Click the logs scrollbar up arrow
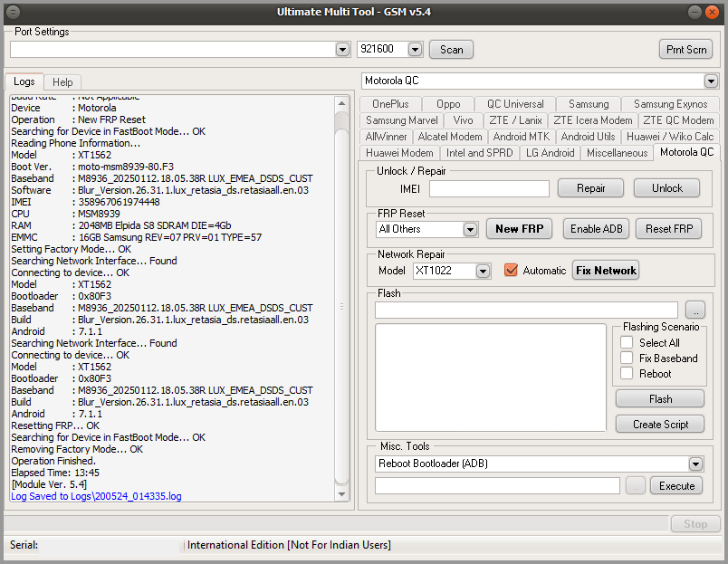Screen dimensions: 728x564 click(x=341, y=103)
